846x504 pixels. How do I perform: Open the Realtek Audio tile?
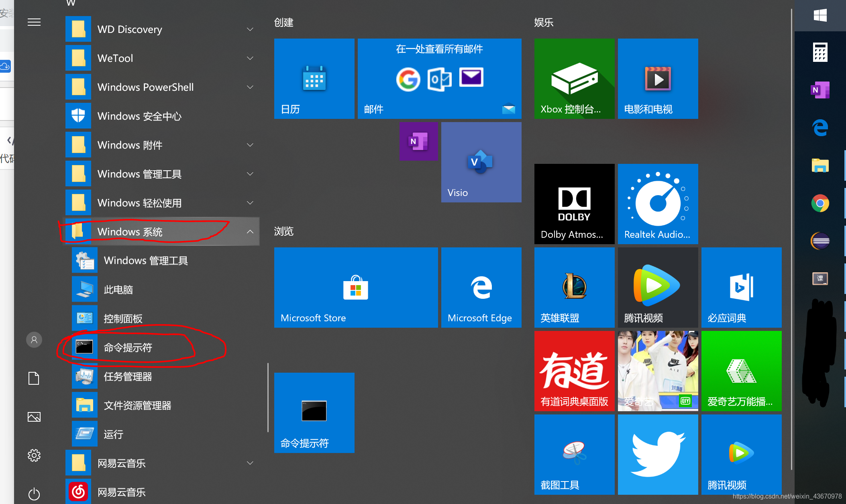[658, 204]
